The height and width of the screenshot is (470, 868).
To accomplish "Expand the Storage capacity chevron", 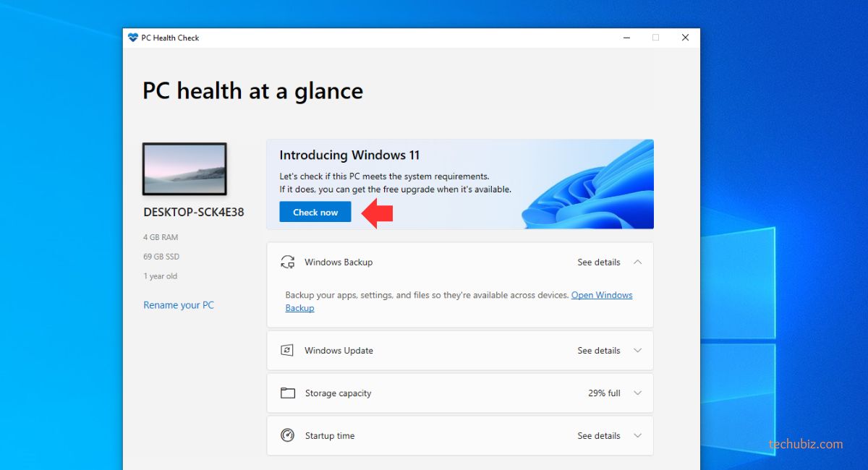I will pyautogui.click(x=637, y=393).
